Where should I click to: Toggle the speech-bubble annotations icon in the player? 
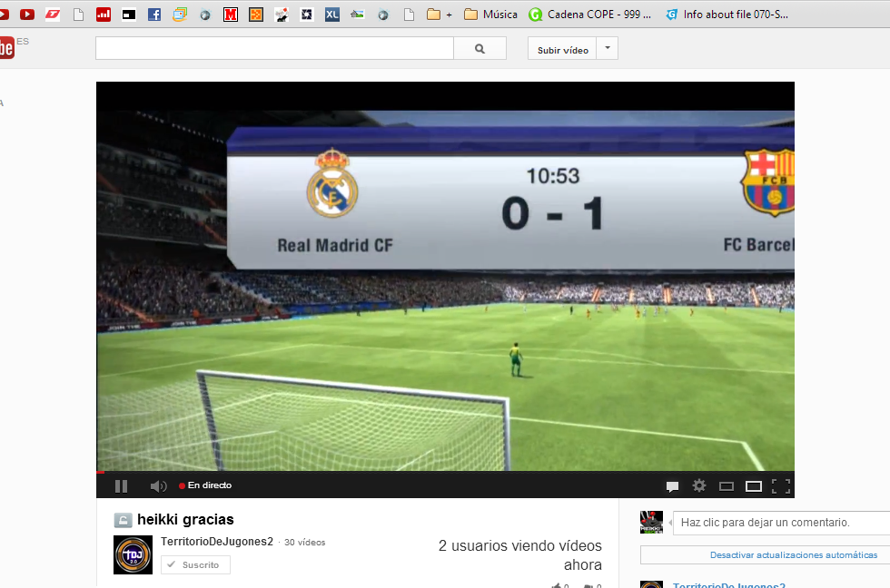coord(672,486)
